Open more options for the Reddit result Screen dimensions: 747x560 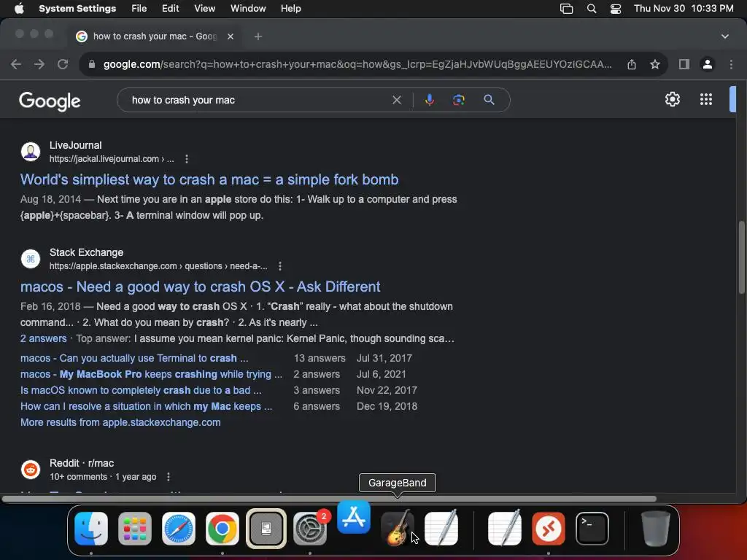coord(169,477)
